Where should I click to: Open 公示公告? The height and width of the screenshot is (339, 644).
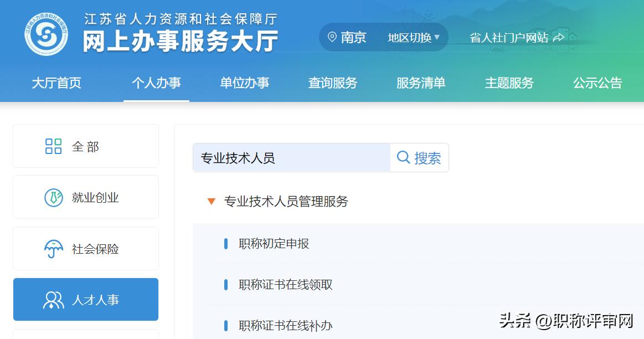(x=597, y=83)
